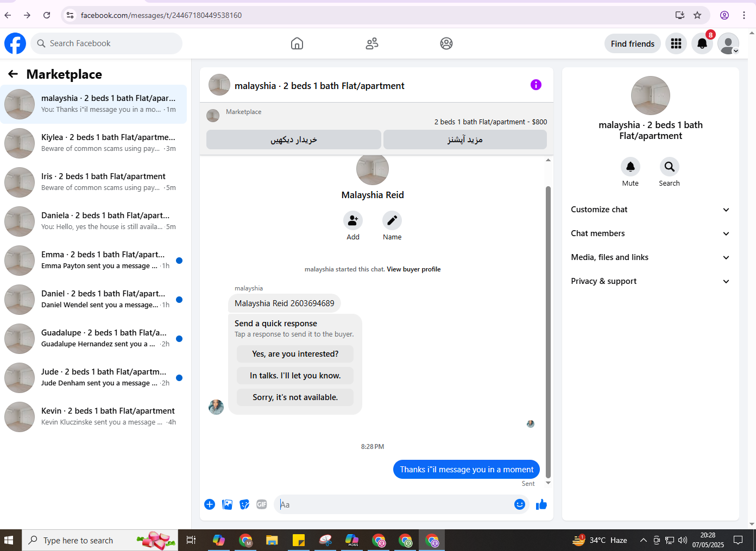Open Iris 2 beds conversation
This screenshot has width=756, height=551.
tap(93, 182)
